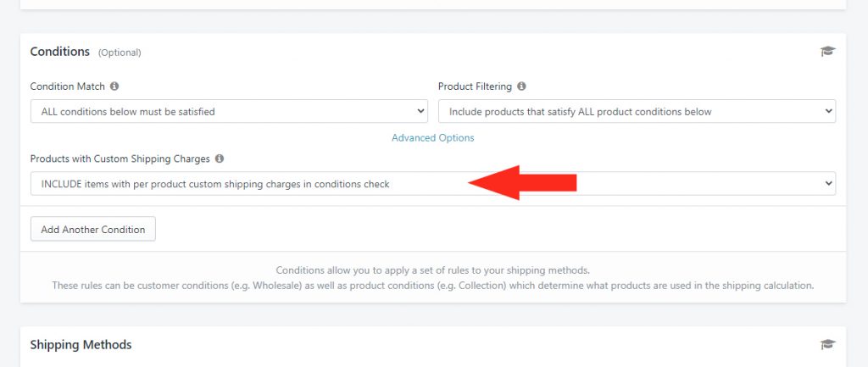Open the 'ALL conditions below must be satisfied' dropdown
The width and height of the screenshot is (868, 367).
[x=229, y=111]
